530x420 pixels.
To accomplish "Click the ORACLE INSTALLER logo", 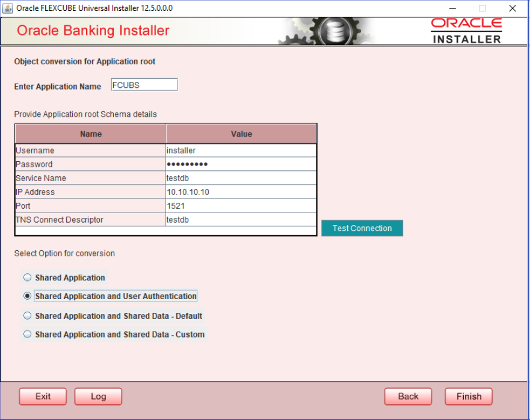I will pyautogui.click(x=466, y=30).
